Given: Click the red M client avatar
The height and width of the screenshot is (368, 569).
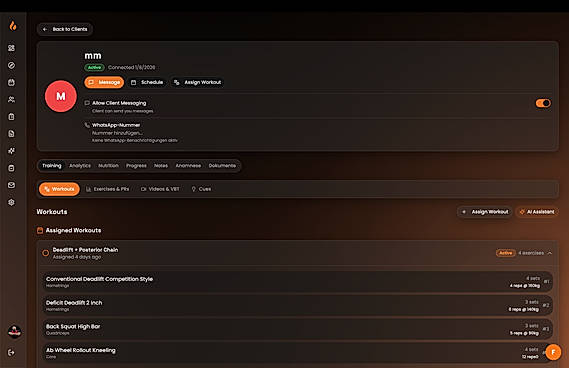Looking at the screenshot, I should [x=61, y=96].
